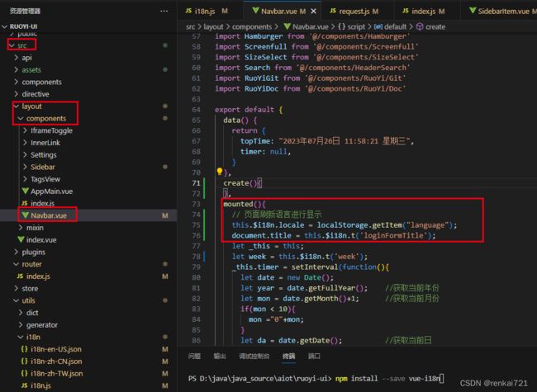Viewport: 537px width, 392px height.
Task: Switch to the 端口 (Ports) panel tab
Action: (314, 356)
